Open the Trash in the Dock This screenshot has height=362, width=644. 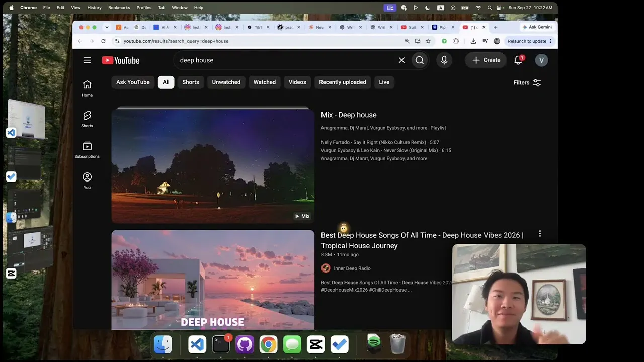pyautogui.click(x=397, y=344)
